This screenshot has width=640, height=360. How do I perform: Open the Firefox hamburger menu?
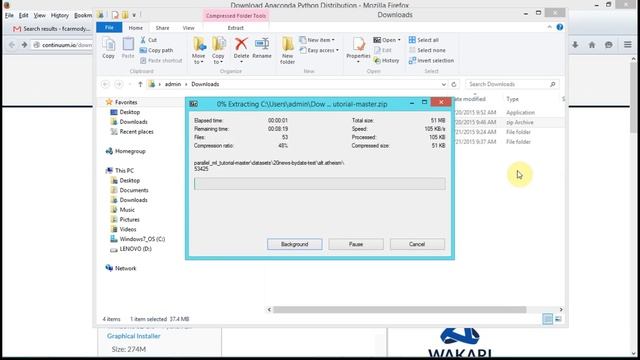pos(628,45)
